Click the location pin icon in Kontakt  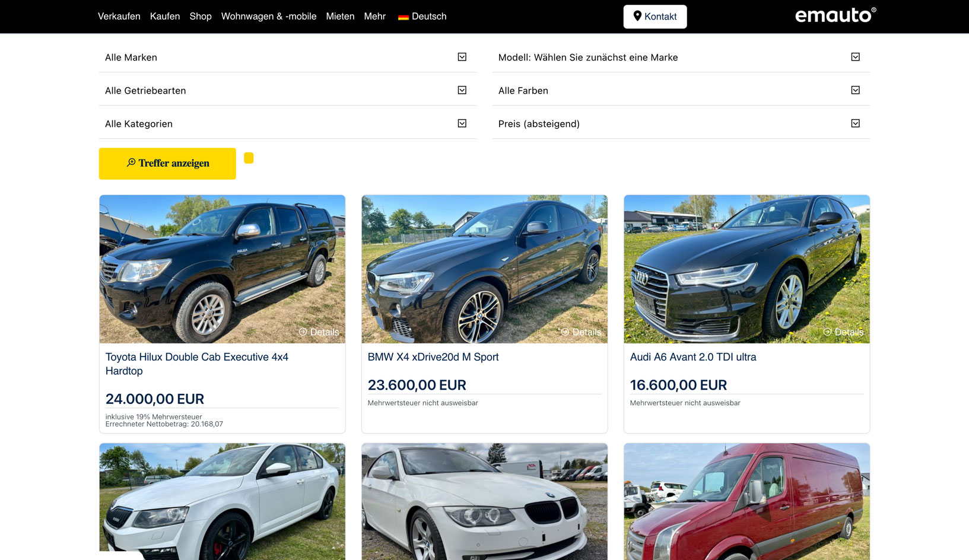[637, 16]
